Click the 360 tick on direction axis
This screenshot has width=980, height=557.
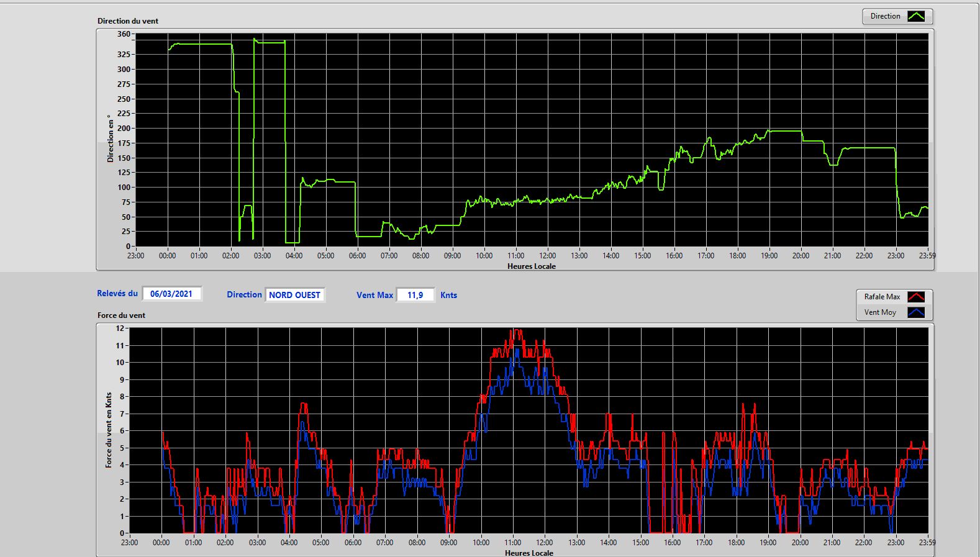124,34
